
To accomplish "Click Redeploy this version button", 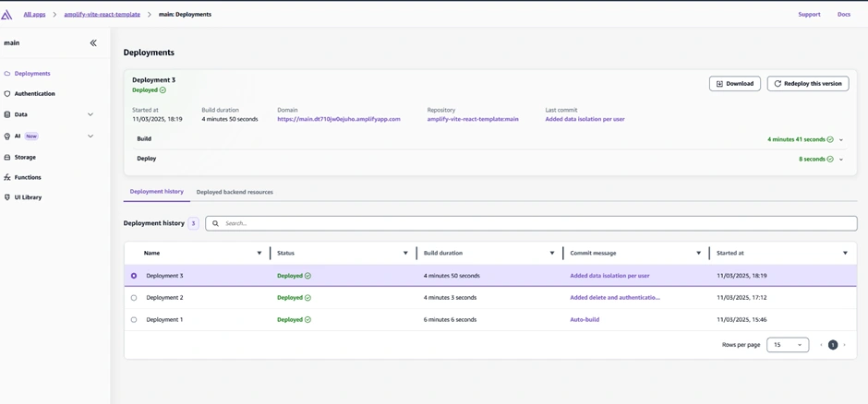I will click(808, 84).
